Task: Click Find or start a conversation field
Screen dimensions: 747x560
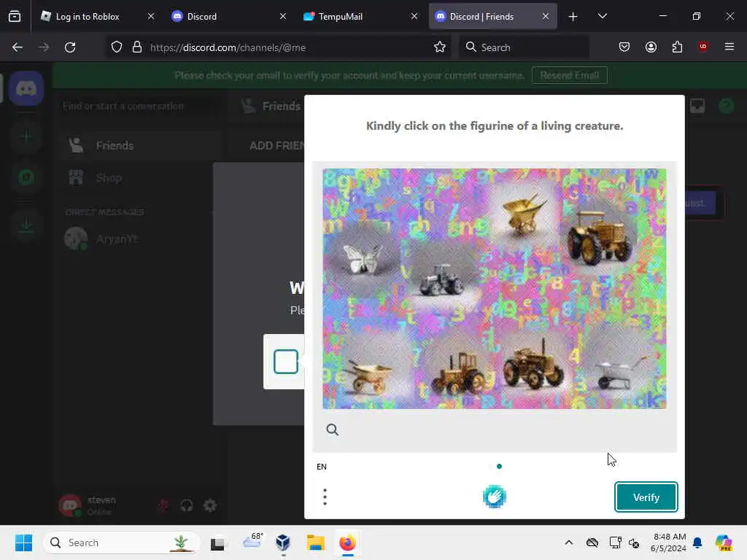Action: 138,106
